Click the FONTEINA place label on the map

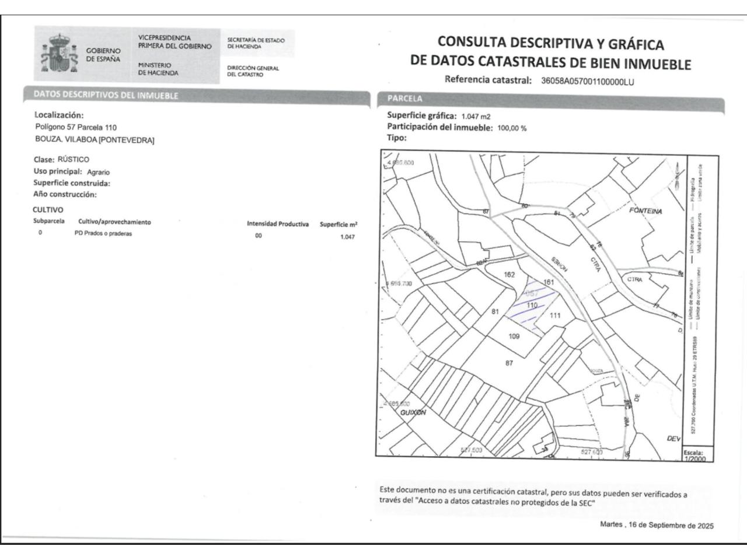[645, 211]
